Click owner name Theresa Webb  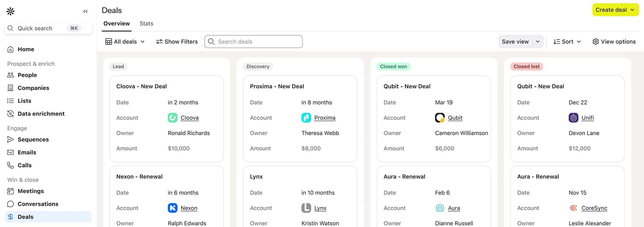tap(320, 133)
